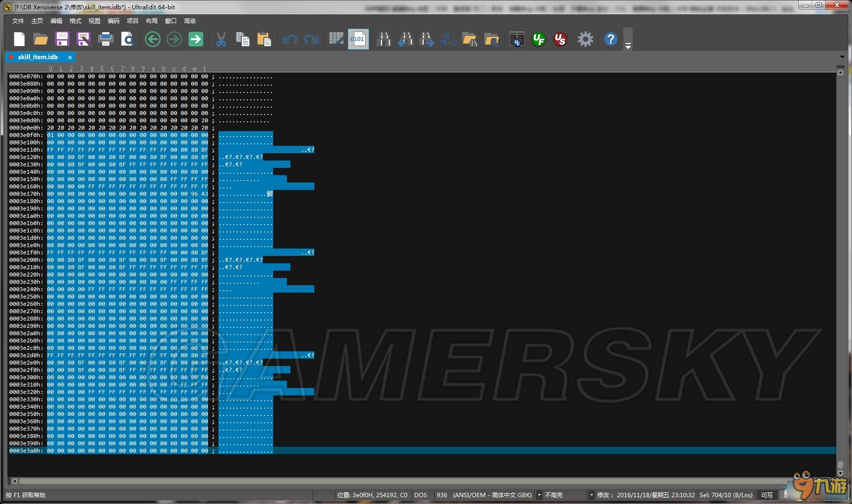This screenshot has width=852, height=504.
Task: Launch UltraCompare from toolbar
Action: (x=517, y=39)
